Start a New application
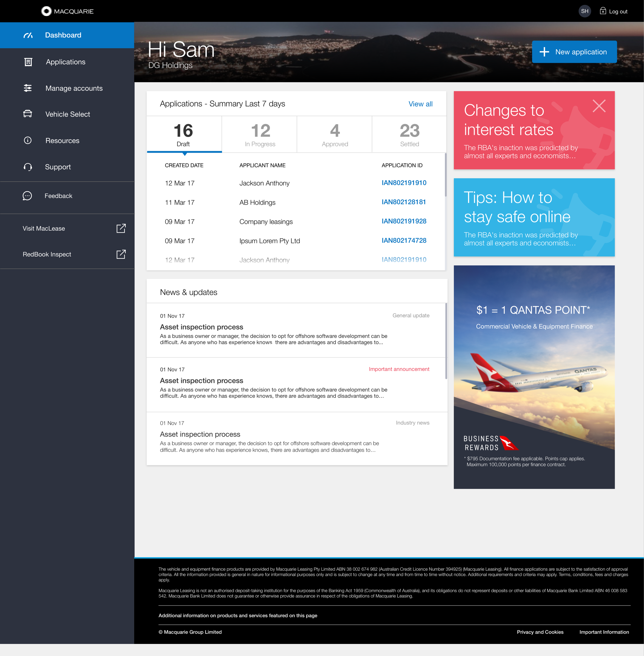Viewport: 644px width, 656px height. coord(574,52)
